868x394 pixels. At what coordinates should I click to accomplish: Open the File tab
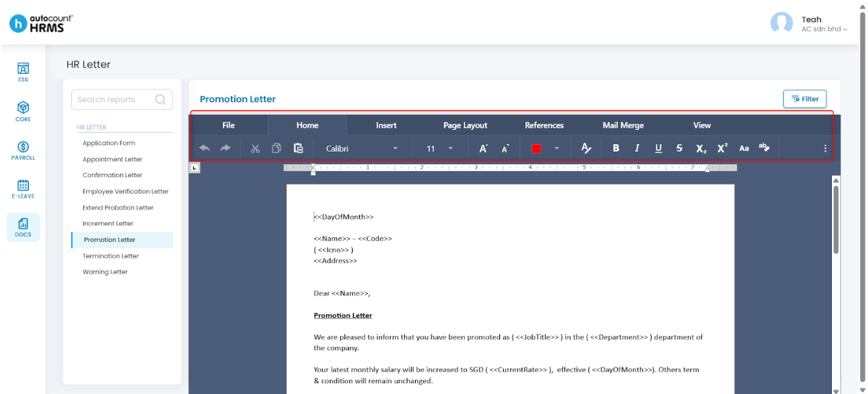(x=228, y=125)
